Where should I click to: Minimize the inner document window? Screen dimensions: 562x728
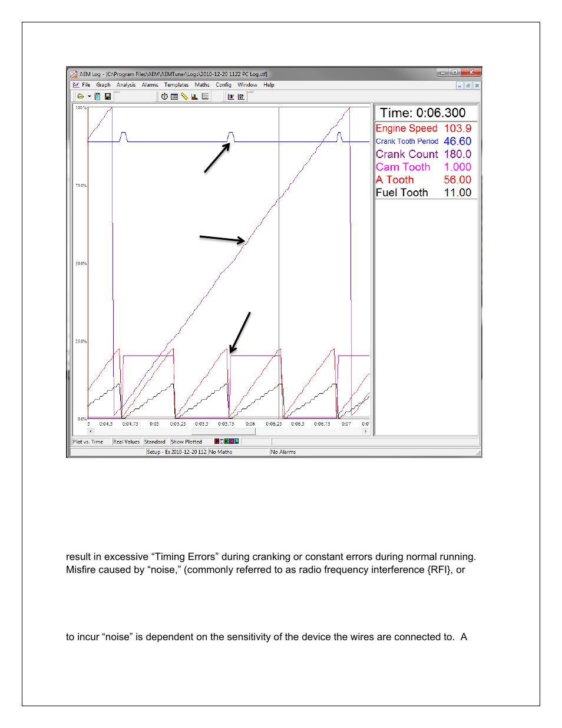pyautogui.click(x=459, y=85)
